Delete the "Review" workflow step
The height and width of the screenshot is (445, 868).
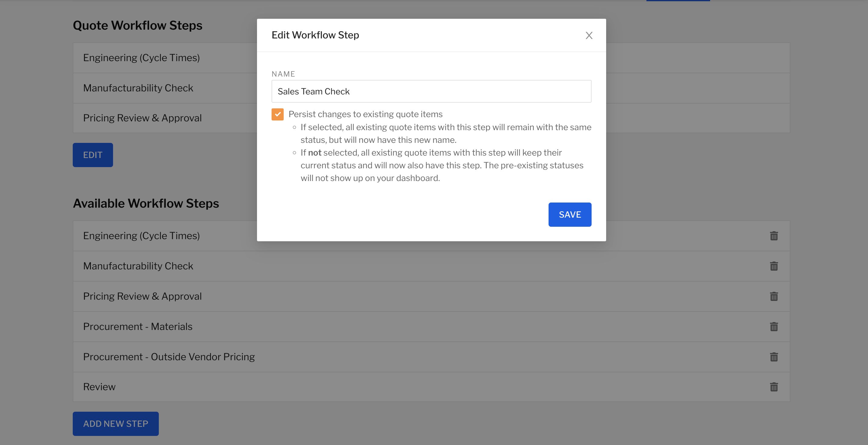pyautogui.click(x=774, y=387)
